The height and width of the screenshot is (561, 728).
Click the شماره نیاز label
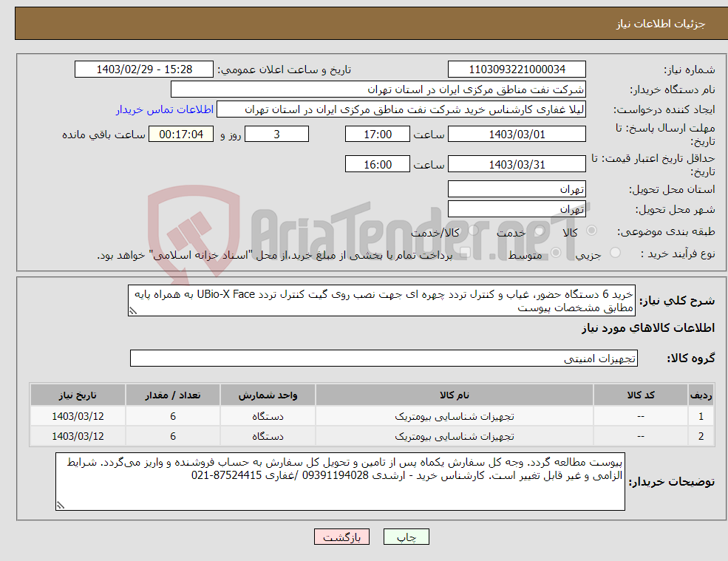(x=689, y=69)
